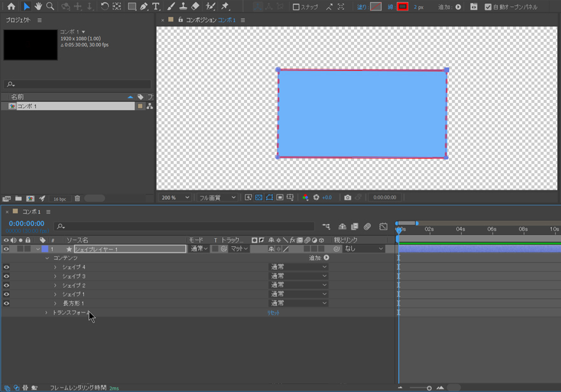This screenshot has height=392, width=561.
Task: Click リセット link for transform
Action: click(273, 313)
